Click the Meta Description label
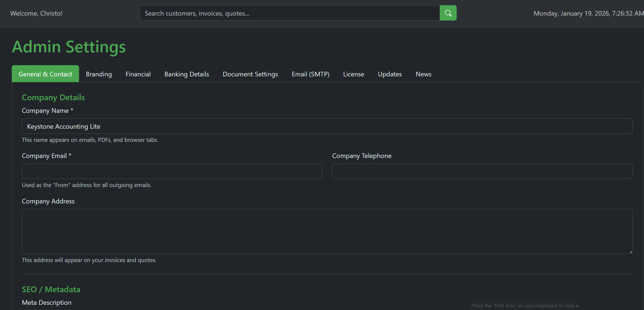This screenshot has width=644, height=310. [x=46, y=303]
